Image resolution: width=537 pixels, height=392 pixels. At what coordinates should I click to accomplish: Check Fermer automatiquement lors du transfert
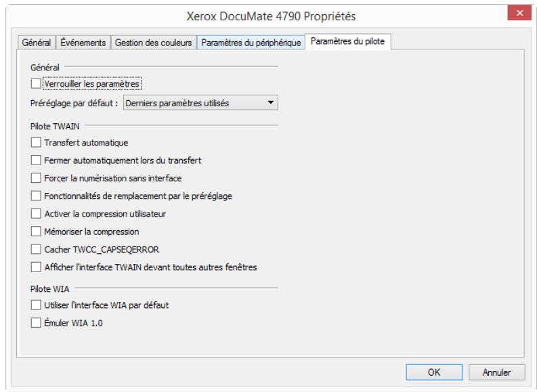click(x=36, y=160)
